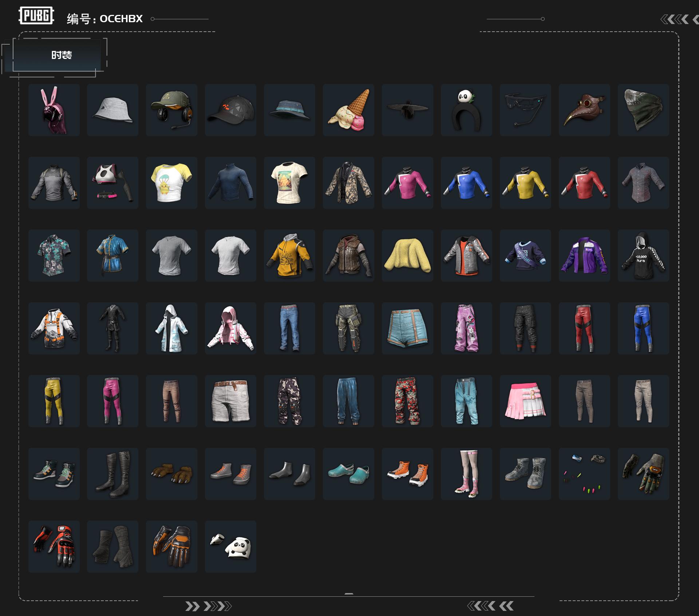Select the blue Chinese-style tunic
699x616 pixels.
point(113,255)
